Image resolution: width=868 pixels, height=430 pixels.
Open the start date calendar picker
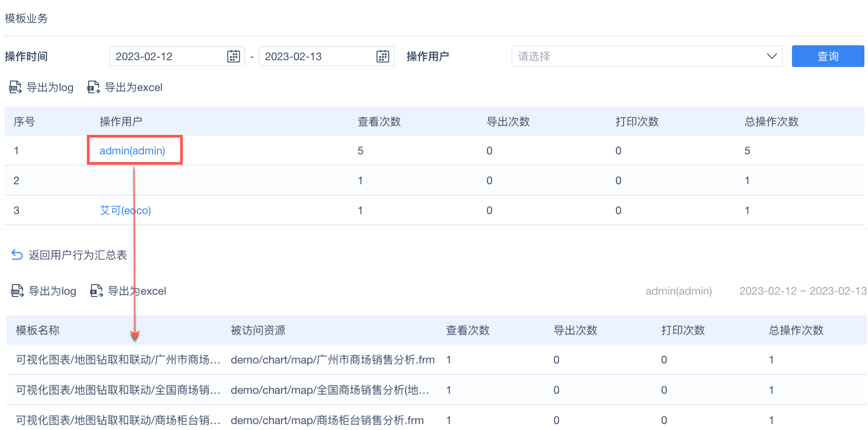[233, 57]
